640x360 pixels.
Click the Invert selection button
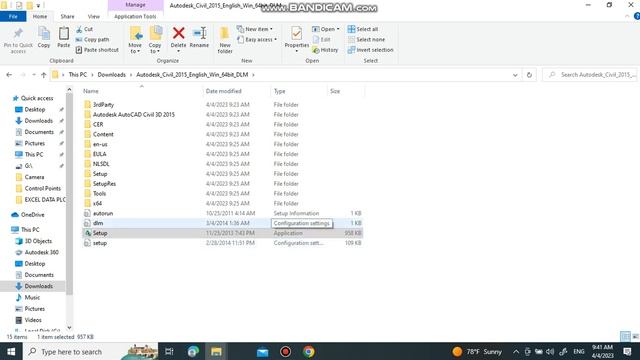tap(371, 50)
